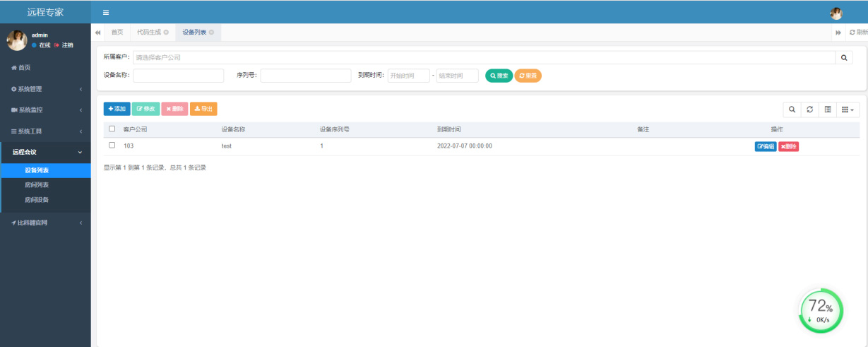Click the 设备名称 input field
The height and width of the screenshot is (347, 868).
point(178,76)
